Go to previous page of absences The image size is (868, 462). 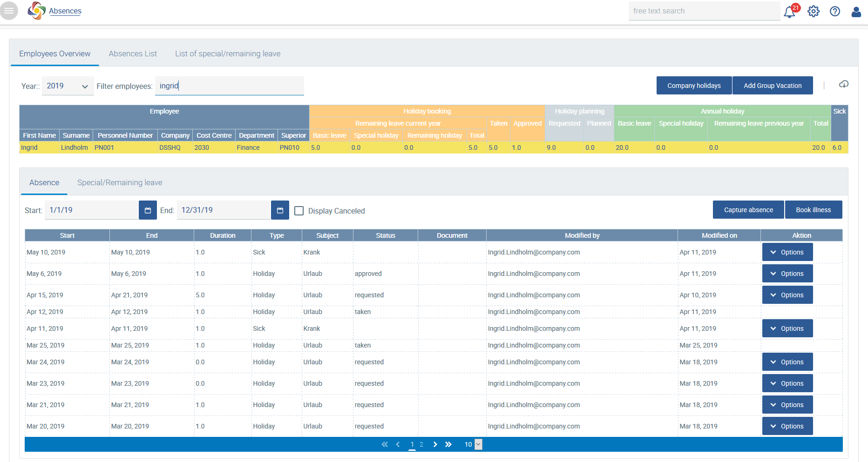tap(398, 444)
